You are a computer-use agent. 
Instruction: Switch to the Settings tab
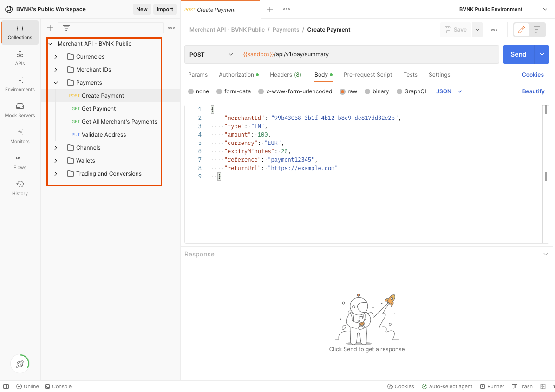tap(439, 75)
